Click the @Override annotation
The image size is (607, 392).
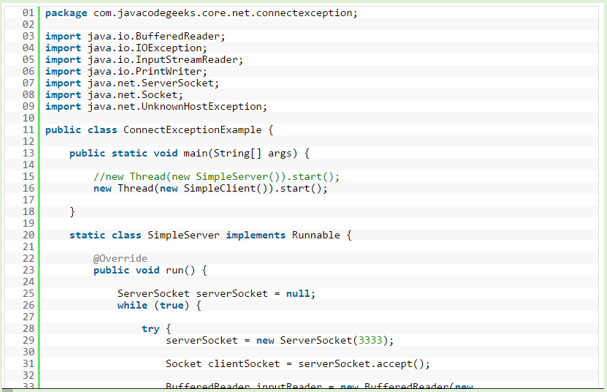[120, 258]
